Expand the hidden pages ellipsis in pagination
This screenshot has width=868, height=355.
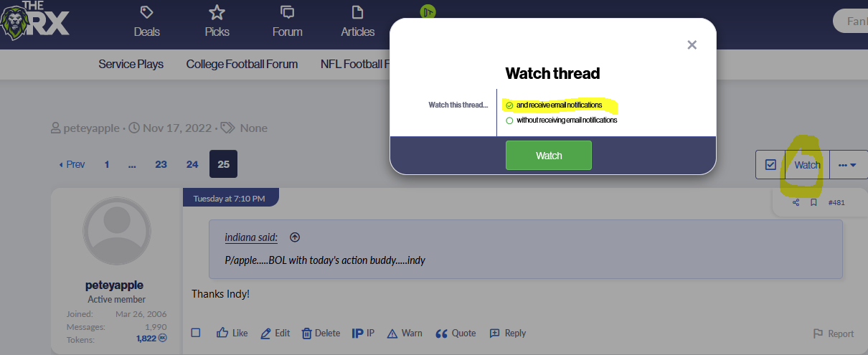(132, 164)
